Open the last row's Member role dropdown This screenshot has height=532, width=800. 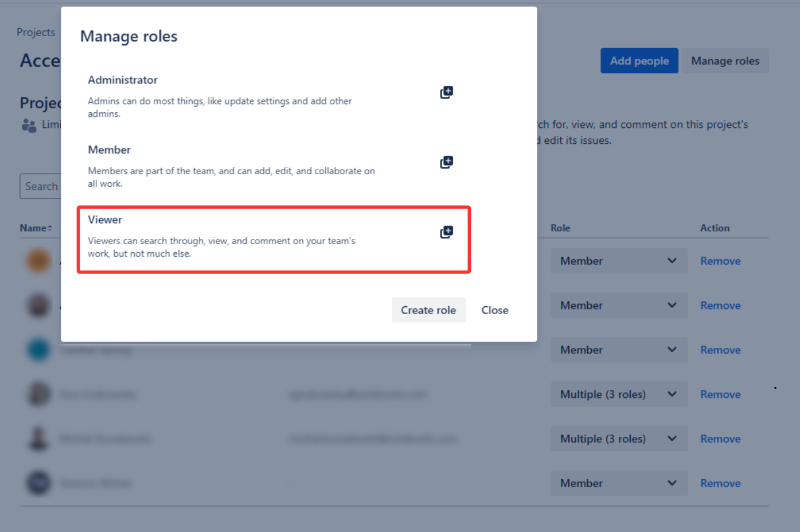619,483
